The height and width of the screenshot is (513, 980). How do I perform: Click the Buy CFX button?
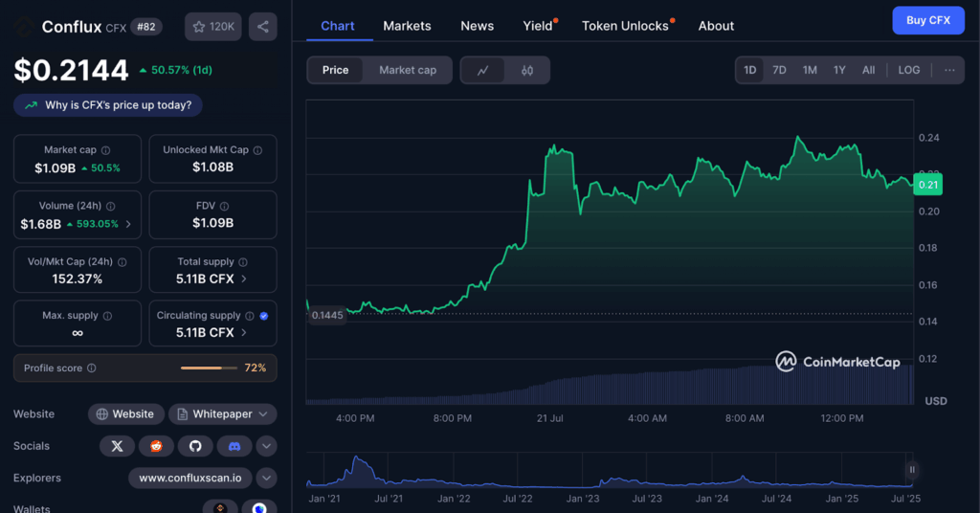[x=927, y=20]
